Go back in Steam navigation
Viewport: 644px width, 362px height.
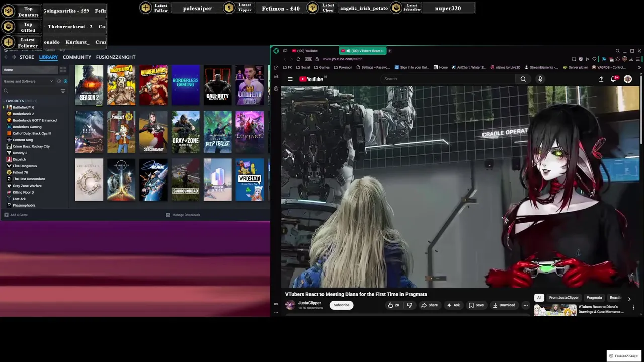(7, 57)
